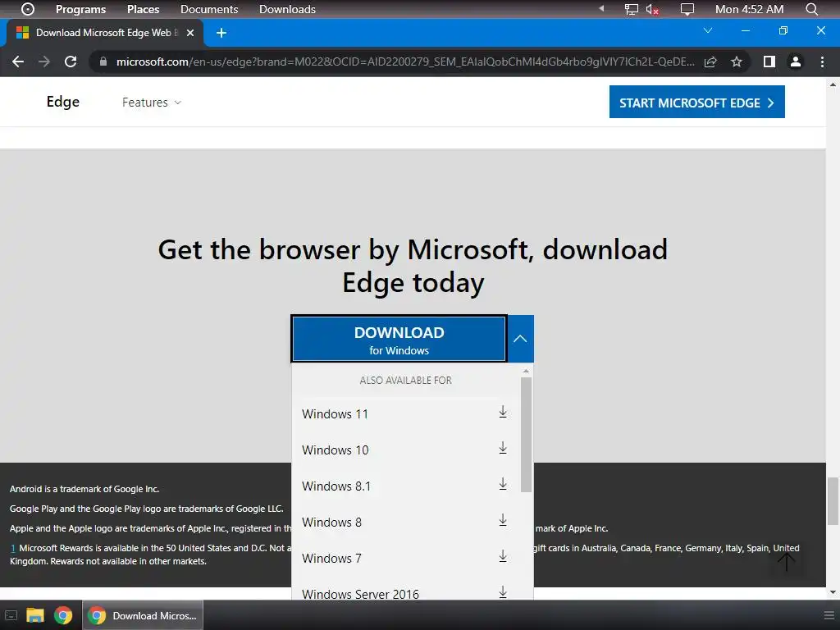Click the Download for Windows button
Screen dimensions: 840x630
pyautogui.click(x=399, y=339)
